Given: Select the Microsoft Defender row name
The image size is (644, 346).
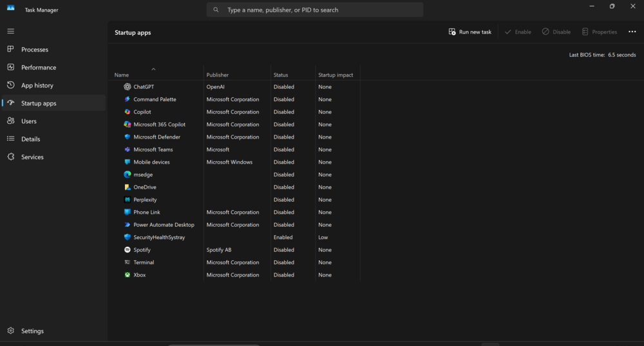Looking at the screenshot, I should click(x=157, y=137).
